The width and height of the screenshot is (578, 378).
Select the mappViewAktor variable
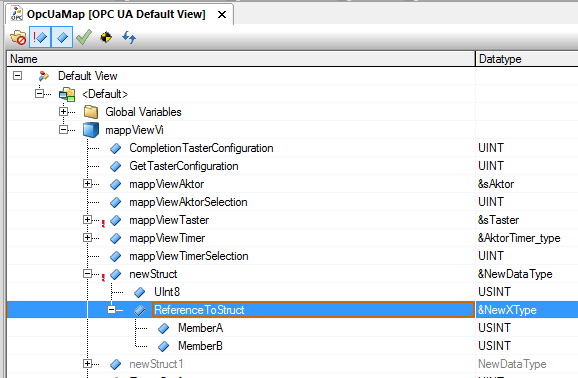(167, 184)
